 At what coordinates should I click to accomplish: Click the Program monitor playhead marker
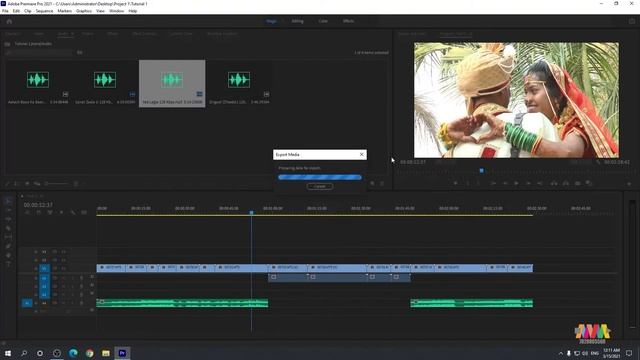click(x=482, y=171)
